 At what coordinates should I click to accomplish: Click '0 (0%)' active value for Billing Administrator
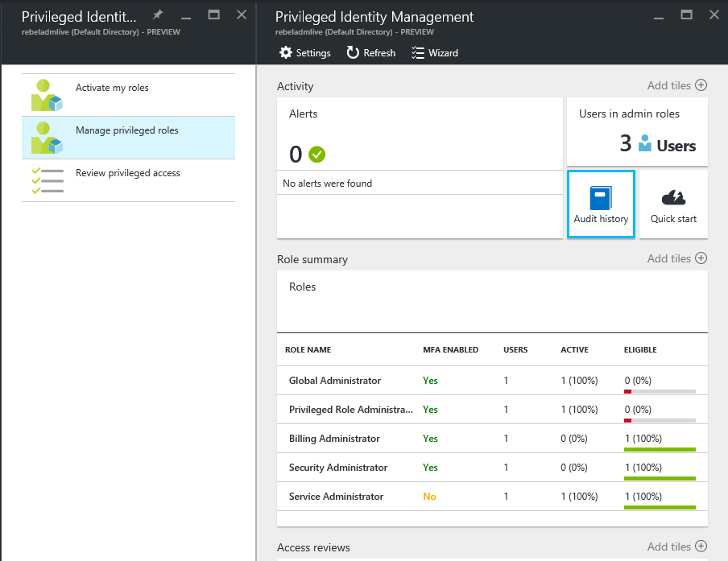point(574,439)
